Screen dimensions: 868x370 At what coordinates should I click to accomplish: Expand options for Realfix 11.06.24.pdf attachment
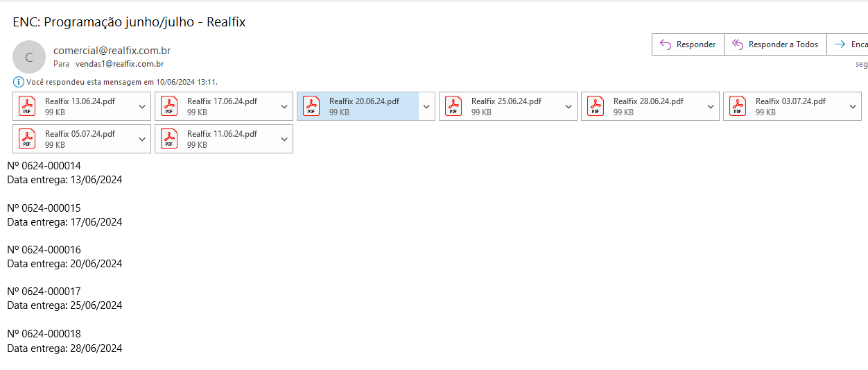pos(284,139)
